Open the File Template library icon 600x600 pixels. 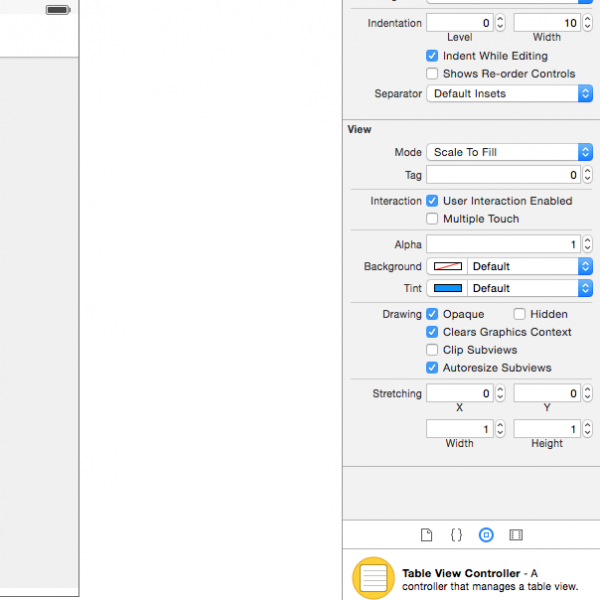(426, 535)
